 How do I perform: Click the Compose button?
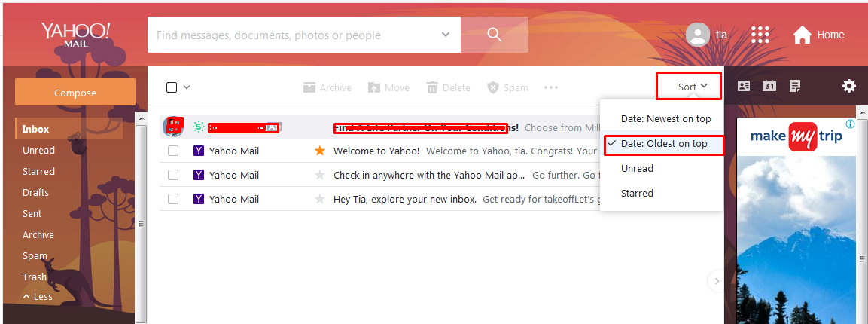coord(75,93)
